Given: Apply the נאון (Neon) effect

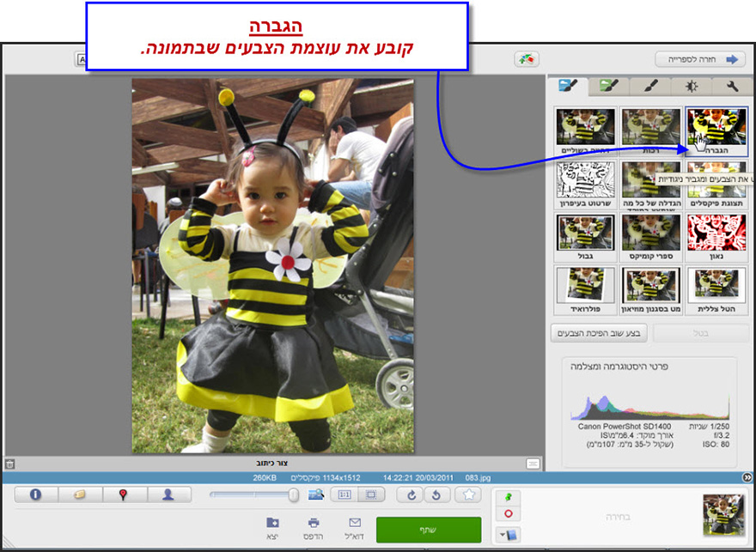Looking at the screenshot, I should [x=716, y=236].
